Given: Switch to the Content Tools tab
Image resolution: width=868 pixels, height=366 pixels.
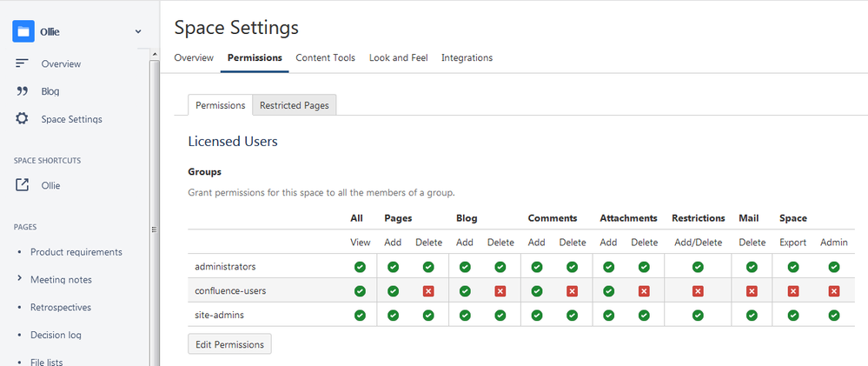Looking at the screenshot, I should [x=325, y=58].
